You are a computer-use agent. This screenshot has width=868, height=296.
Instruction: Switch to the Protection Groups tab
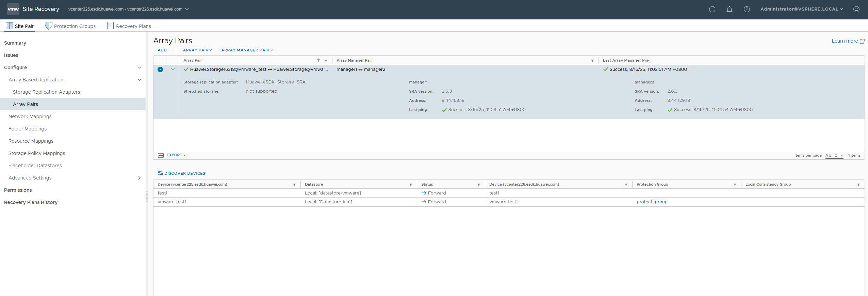pyautogui.click(x=70, y=26)
